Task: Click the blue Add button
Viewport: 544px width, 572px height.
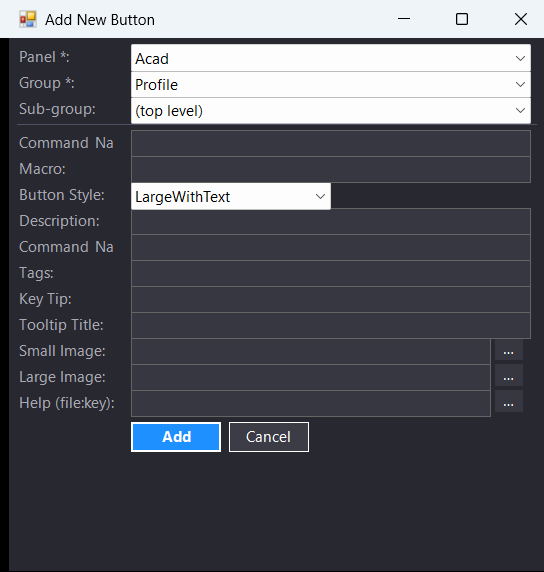Action: pyautogui.click(x=176, y=437)
